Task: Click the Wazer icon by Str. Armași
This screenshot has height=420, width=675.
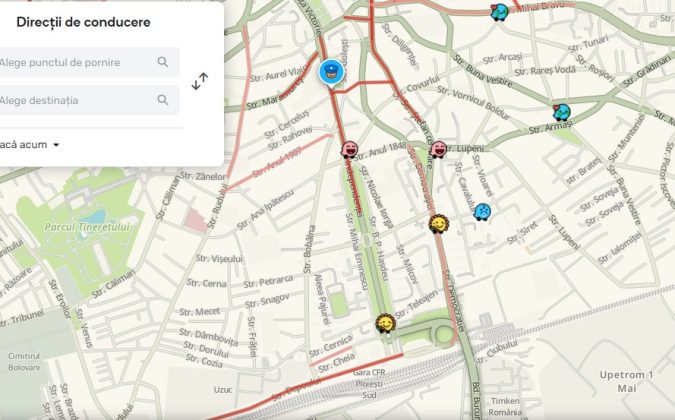Action: [562, 112]
